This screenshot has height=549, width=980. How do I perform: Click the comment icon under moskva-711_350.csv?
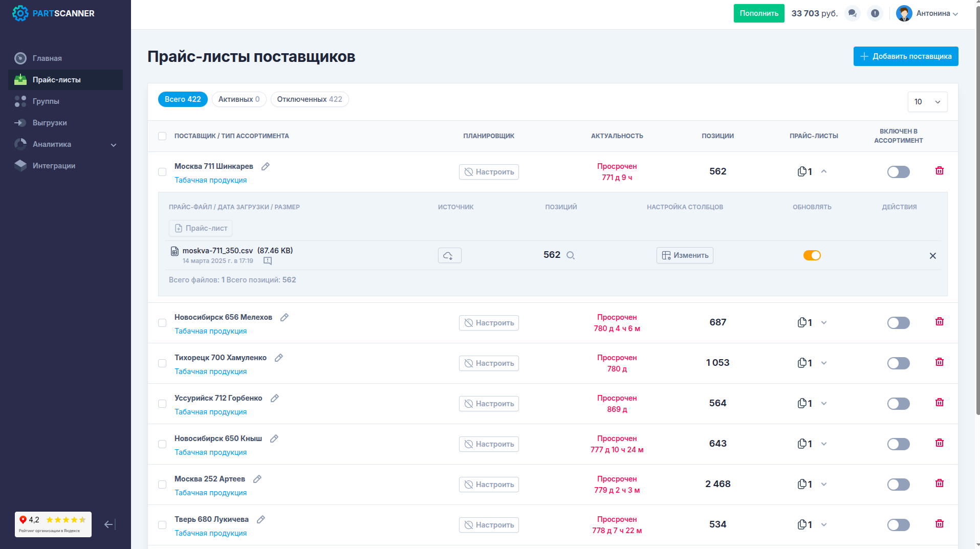[267, 261]
